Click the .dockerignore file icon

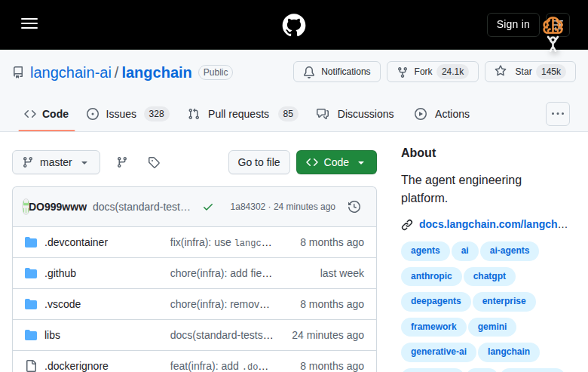[31, 366]
